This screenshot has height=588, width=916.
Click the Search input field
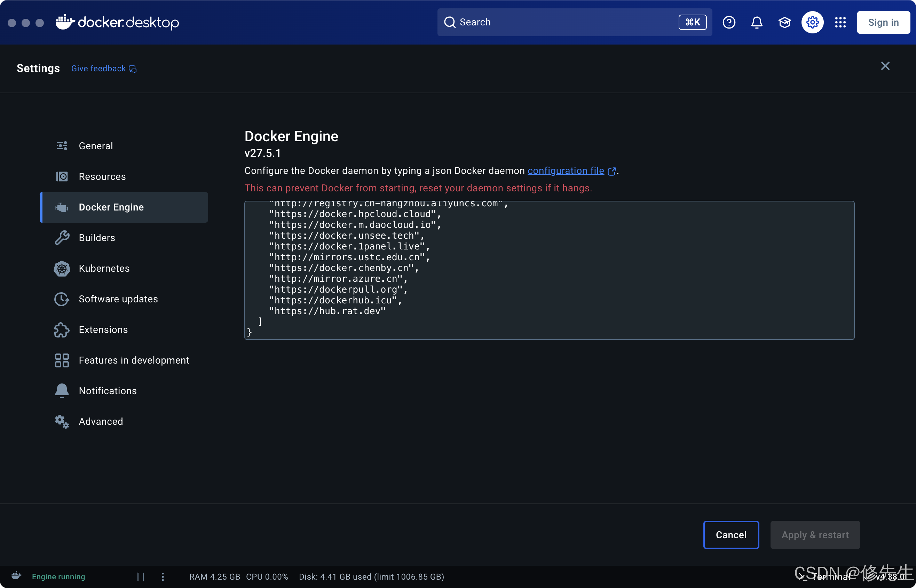pyautogui.click(x=554, y=22)
